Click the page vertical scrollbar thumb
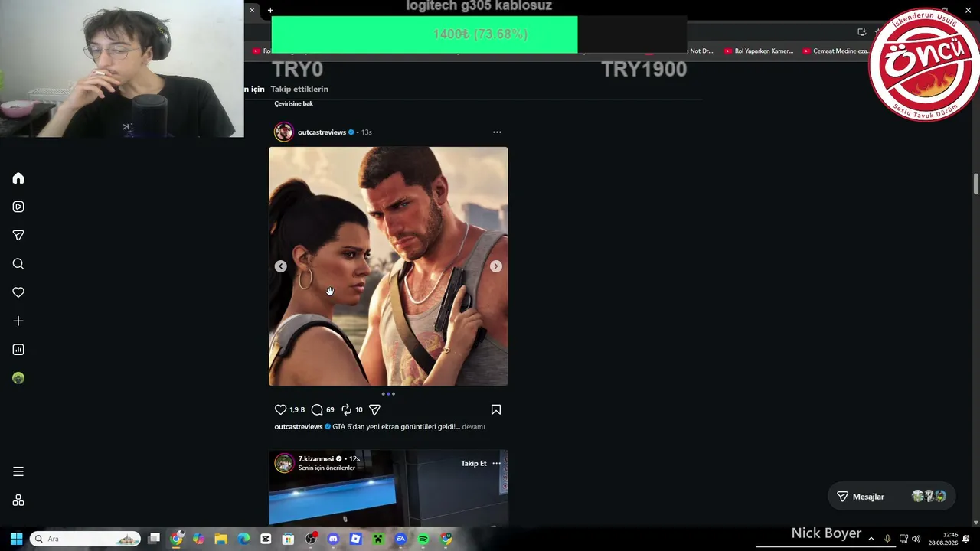 click(x=976, y=184)
